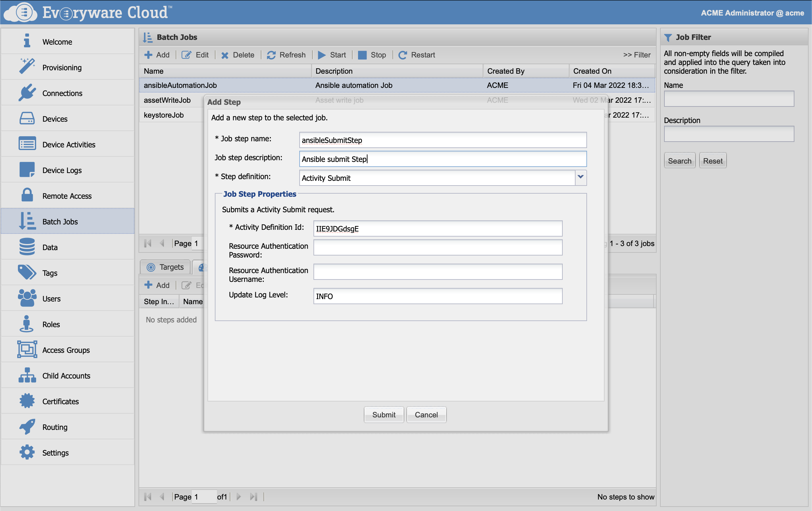Screen dimensions: 812x511
Task: Click the Refresh toolbar icon
Action: (271, 55)
